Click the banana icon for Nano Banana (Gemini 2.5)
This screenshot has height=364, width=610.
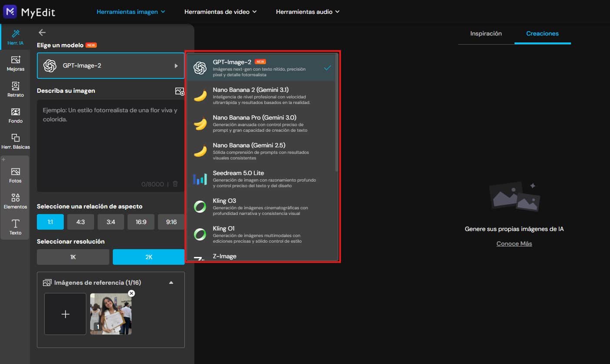[x=200, y=151]
